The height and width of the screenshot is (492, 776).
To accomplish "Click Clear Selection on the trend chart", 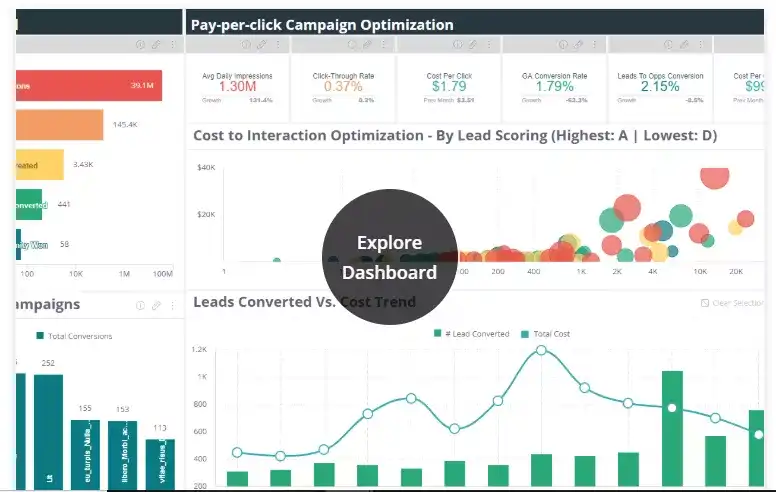I will [732, 303].
